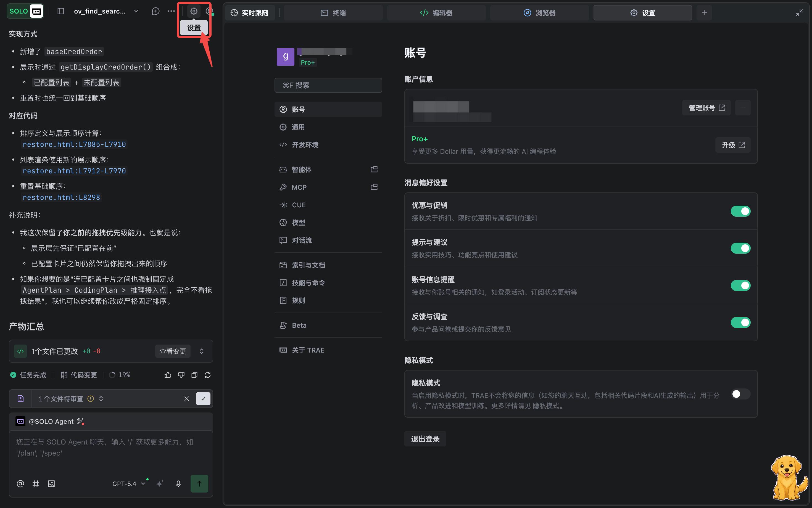Open more account options button beside 管理账号

pyautogui.click(x=743, y=108)
